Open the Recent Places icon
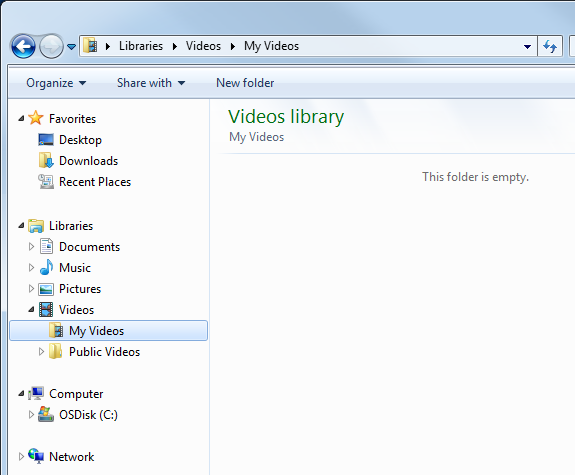 pyautogui.click(x=46, y=182)
